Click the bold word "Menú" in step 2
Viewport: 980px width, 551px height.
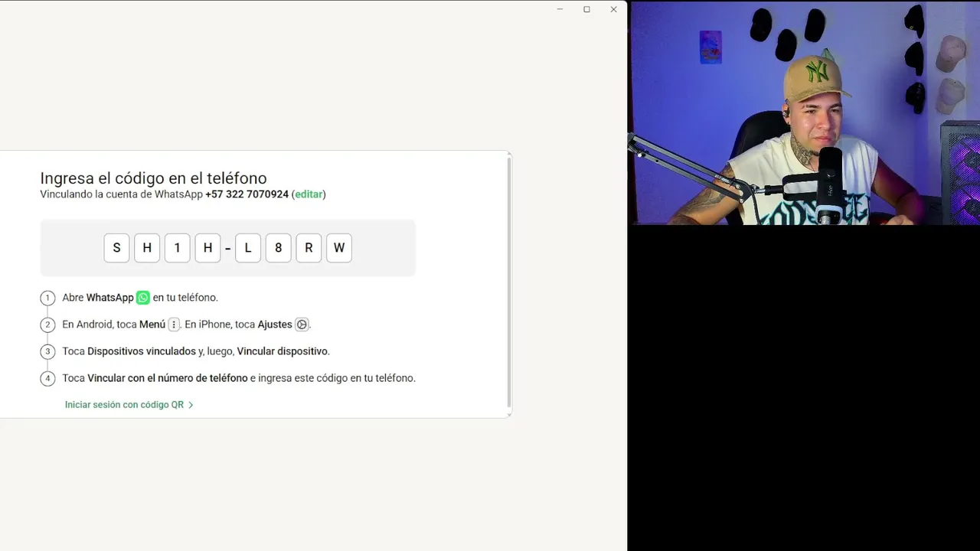click(152, 324)
